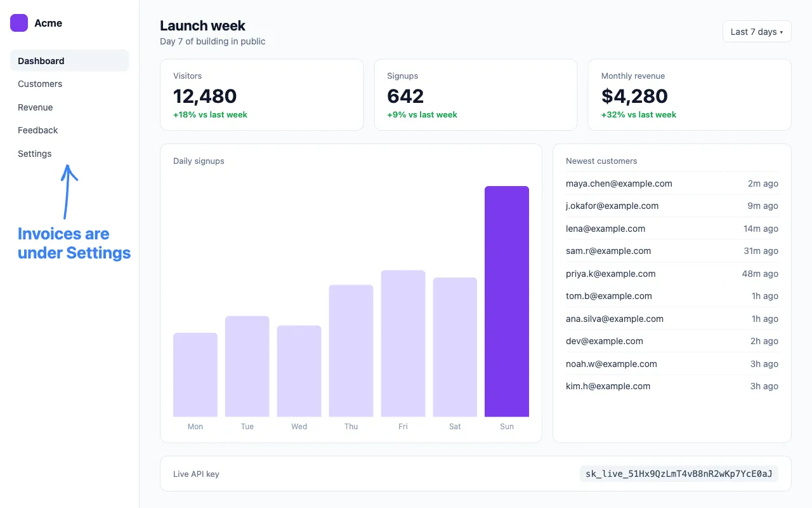
Task: Click the purple Acme logo icon
Action: point(19,23)
